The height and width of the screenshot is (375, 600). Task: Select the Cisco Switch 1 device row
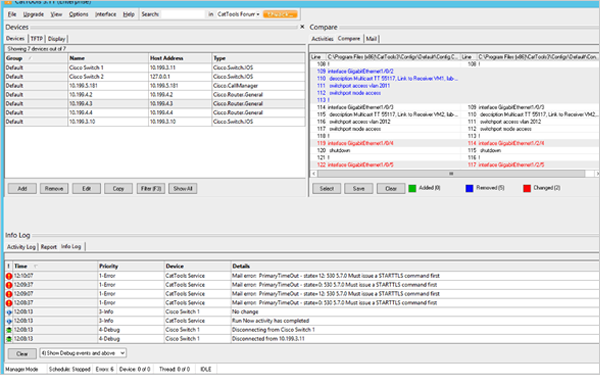pyautogui.click(x=155, y=68)
